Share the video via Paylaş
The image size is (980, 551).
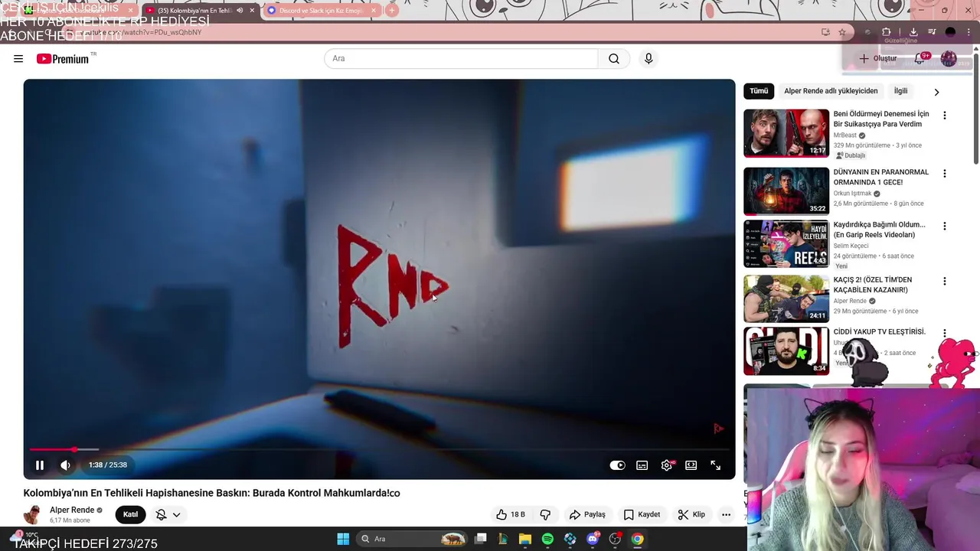(x=587, y=514)
